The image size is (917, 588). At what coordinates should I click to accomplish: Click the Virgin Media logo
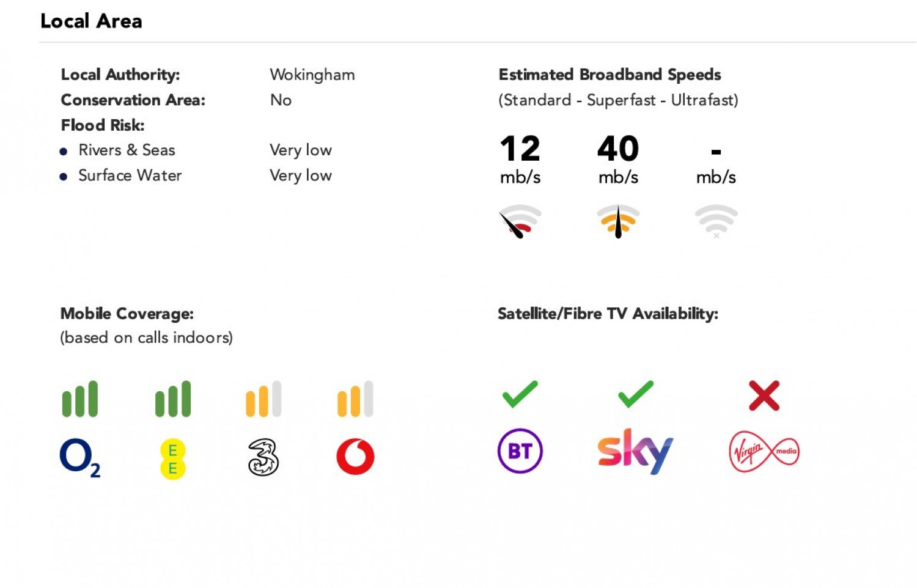click(764, 452)
